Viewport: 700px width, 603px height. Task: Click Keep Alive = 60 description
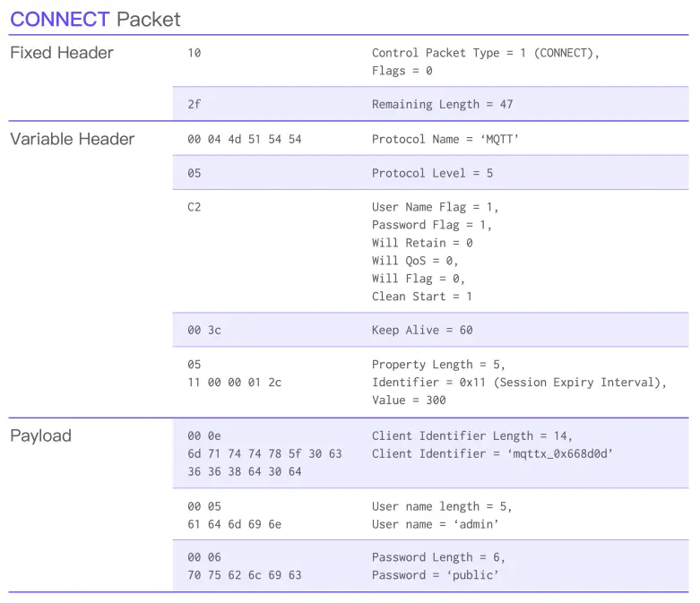point(422,331)
